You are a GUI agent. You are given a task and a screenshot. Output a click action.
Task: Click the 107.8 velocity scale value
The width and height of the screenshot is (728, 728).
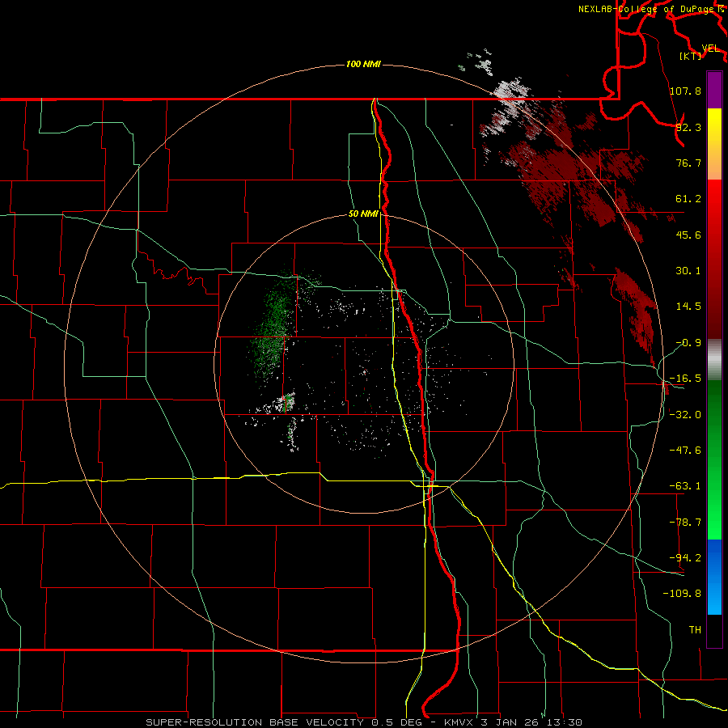(x=685, y=91)
